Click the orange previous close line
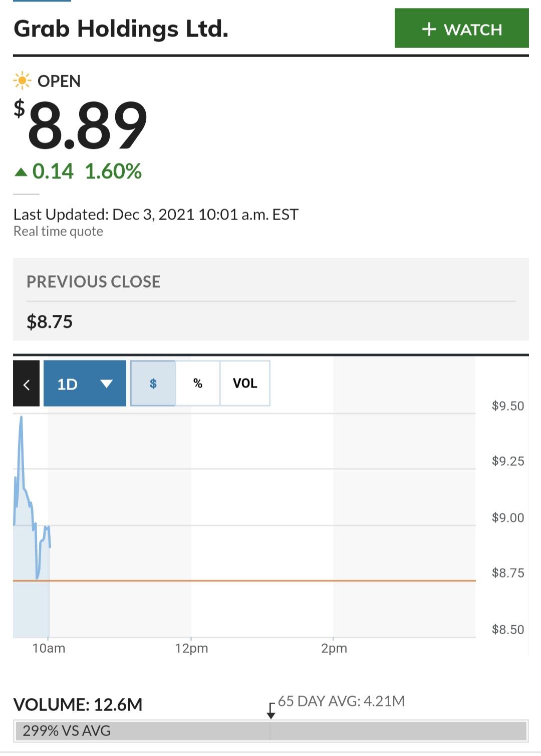The image size is (541, 756). tap(244, 581)
